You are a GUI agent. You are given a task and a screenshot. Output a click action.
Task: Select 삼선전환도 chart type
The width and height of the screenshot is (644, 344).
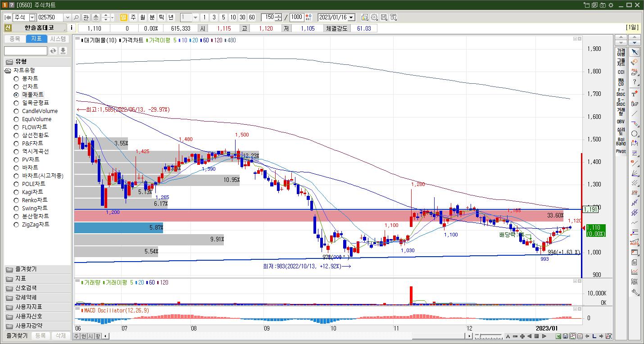(32, 135)
